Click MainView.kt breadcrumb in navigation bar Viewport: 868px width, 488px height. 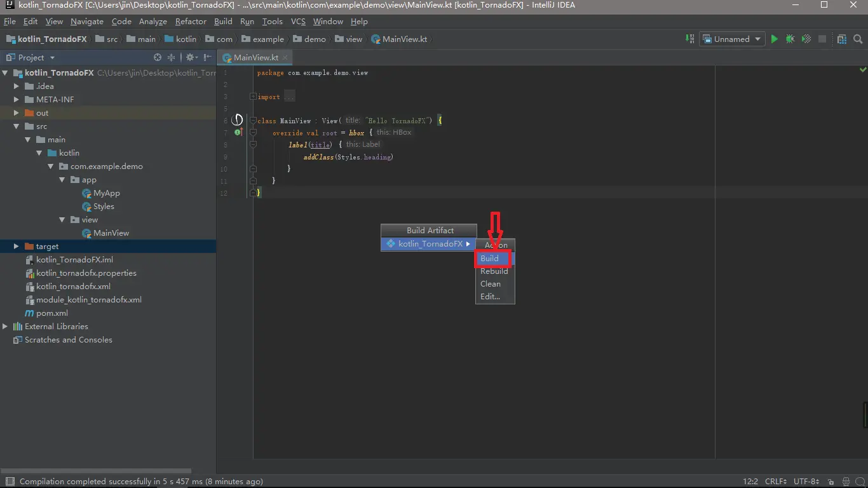click(399, 39)
